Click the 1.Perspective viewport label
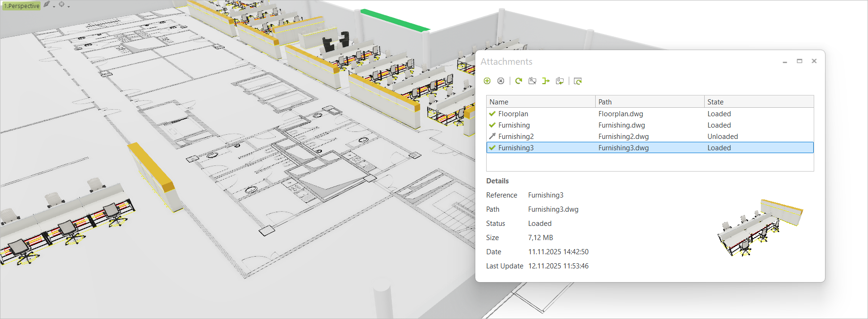 (x=21, y=6)
